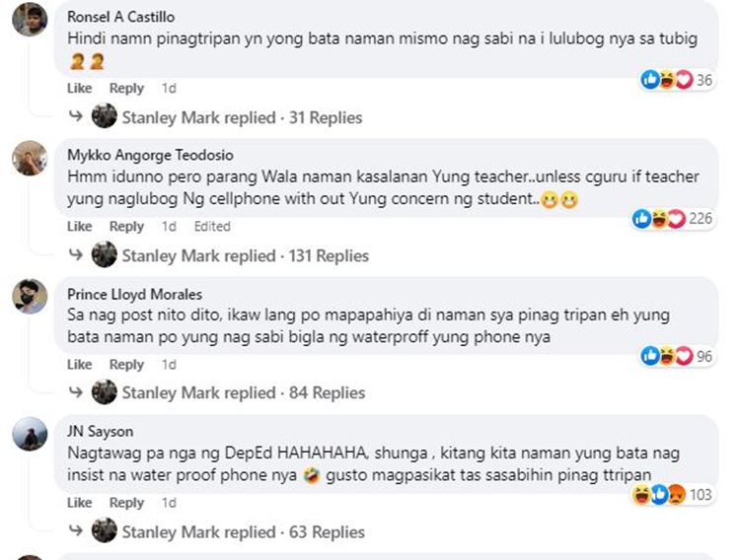This screenshot has width=740, height=560.
Task: Expand 63 Replies under JN Sayson's comment
Action: click(327, 531)
